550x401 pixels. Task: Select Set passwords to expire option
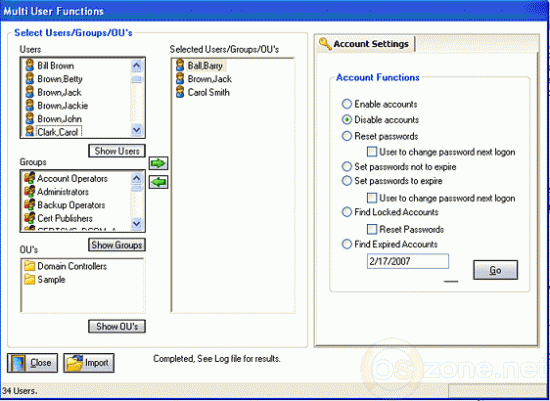(x=347, y=181)
